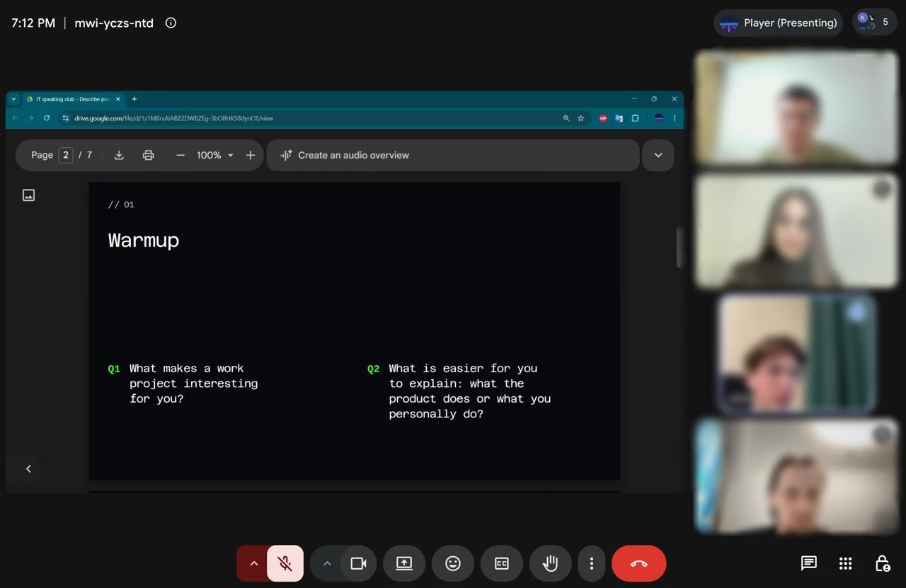This screenshot has width=906, height=588.
Task: Open the 100% zoom level dropdown
Action: (x=215, y=155)
